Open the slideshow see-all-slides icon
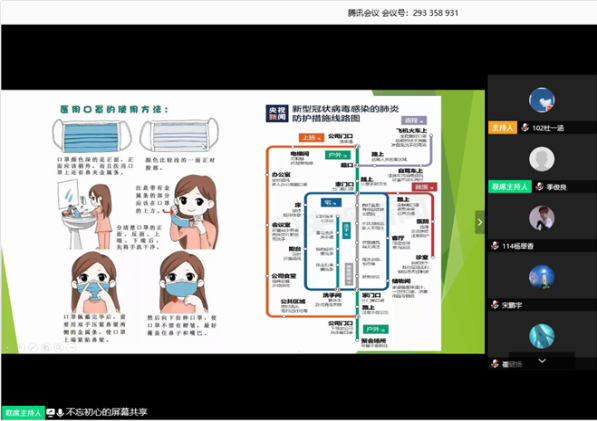Image resolution: width=597 pixels, height=421 pixels. [x=46, y=347]
